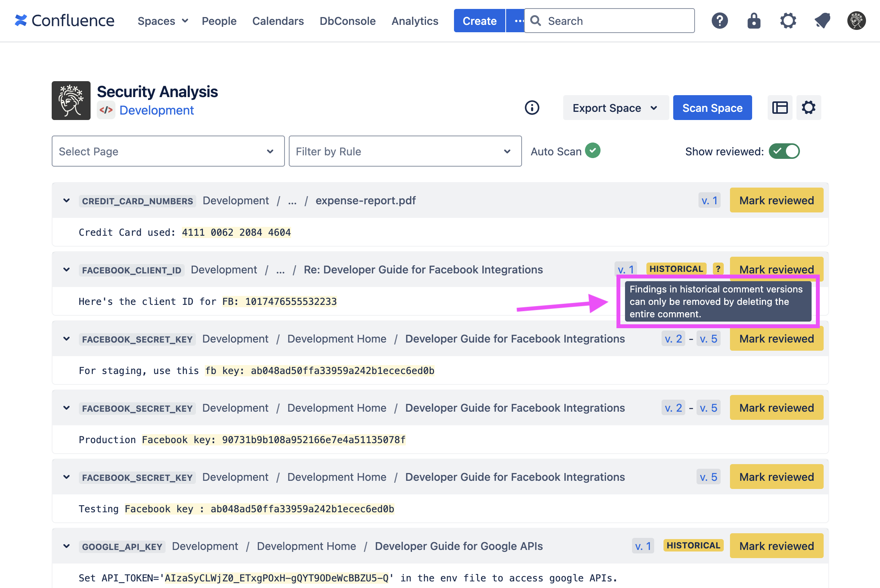Open Confluence administration gear in header
Viewport: 880px width, 588px height.
tap(788, 21)
